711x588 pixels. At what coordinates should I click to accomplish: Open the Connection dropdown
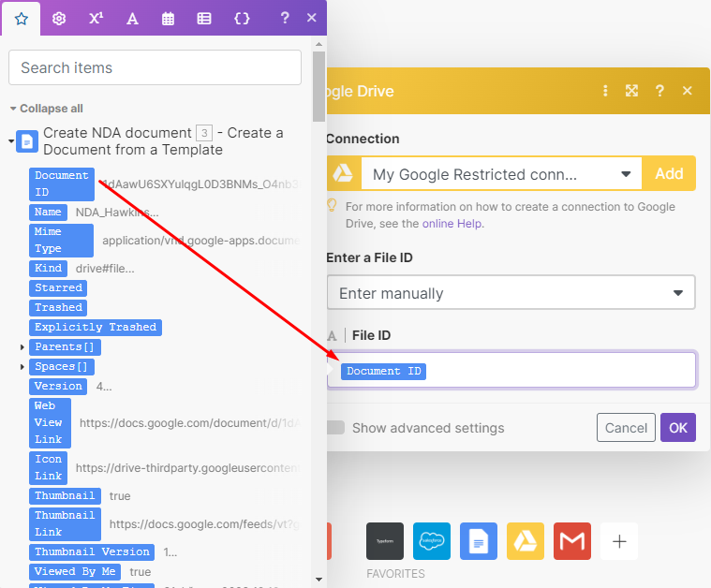point(501,173)
